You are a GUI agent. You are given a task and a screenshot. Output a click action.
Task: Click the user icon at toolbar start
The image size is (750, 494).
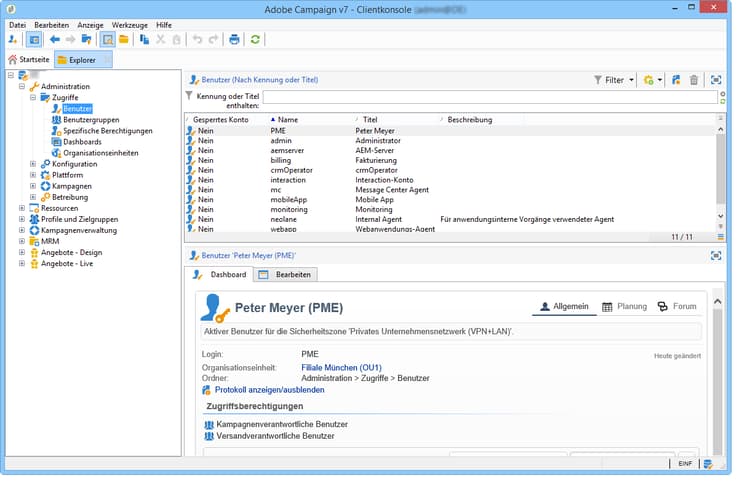(x=13, y=40)
